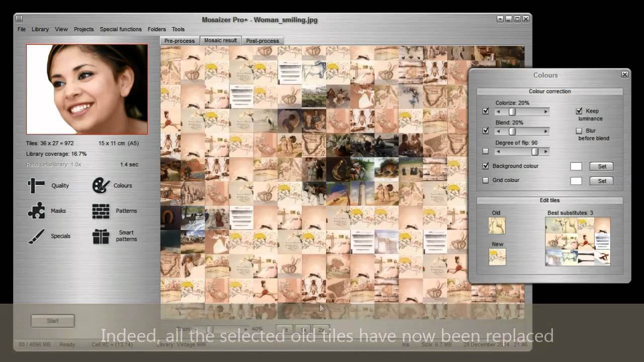Click the Background colour swatch
The image size is (644, 362).
click(x=576, y=166)
